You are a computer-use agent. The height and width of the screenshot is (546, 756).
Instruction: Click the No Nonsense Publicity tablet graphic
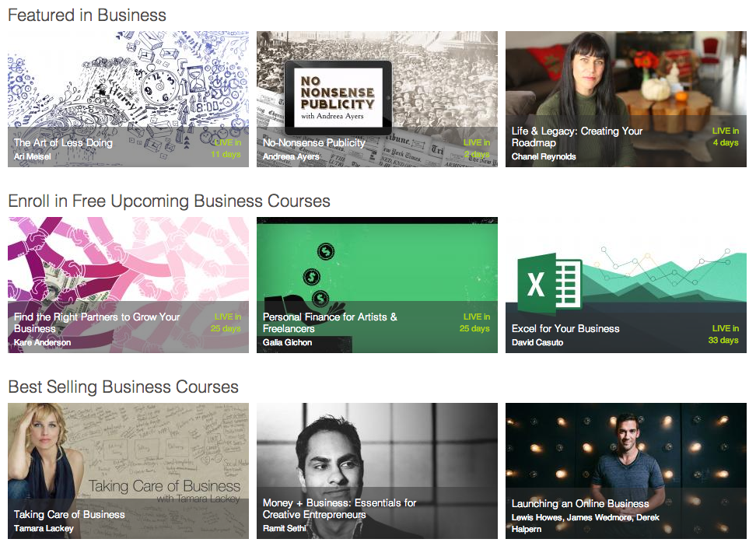coord(338,98)
